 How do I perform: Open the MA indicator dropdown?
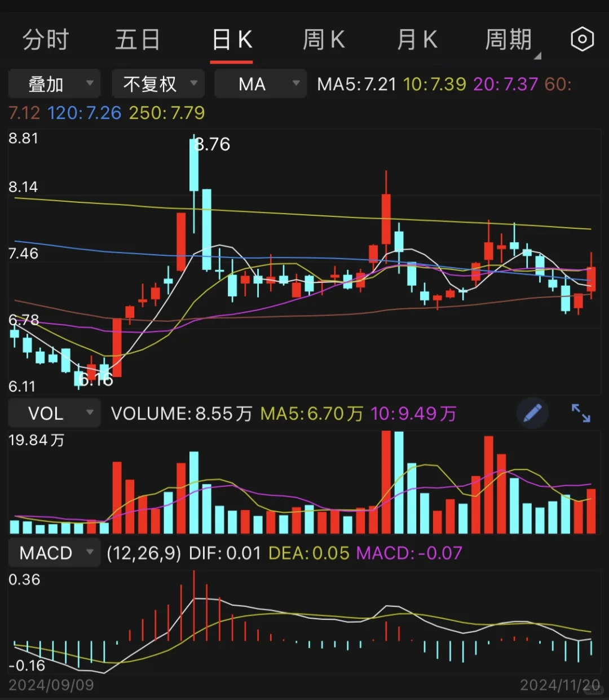tap(261, 84)
